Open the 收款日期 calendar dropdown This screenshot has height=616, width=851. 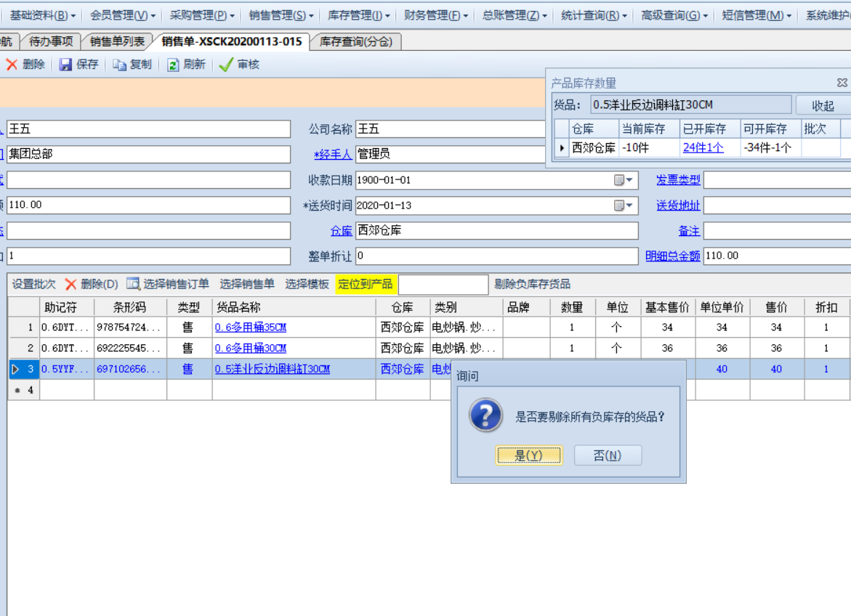point(624,179)
